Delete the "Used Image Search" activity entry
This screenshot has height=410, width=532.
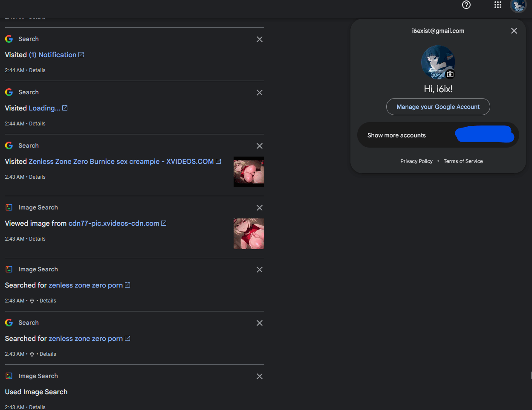[259, 376]
